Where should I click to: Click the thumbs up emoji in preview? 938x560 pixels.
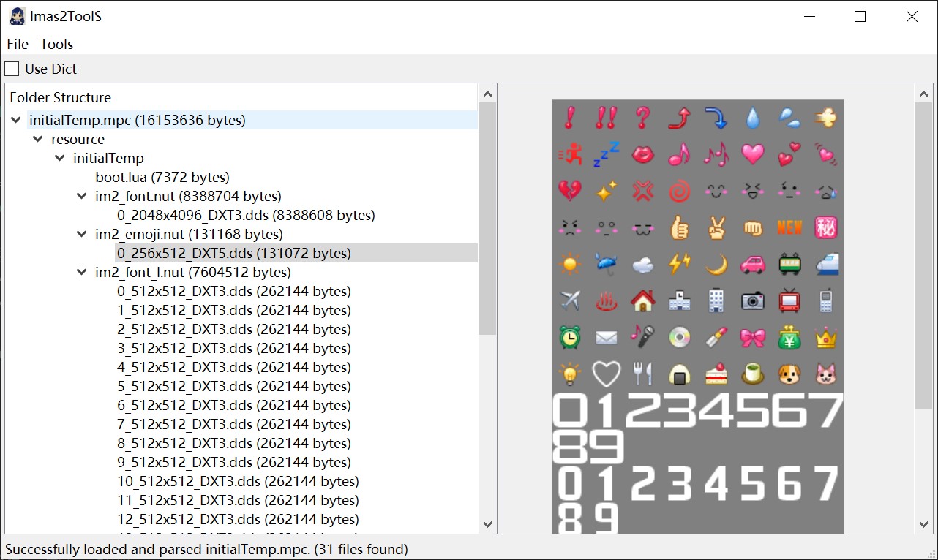(679, 228)
